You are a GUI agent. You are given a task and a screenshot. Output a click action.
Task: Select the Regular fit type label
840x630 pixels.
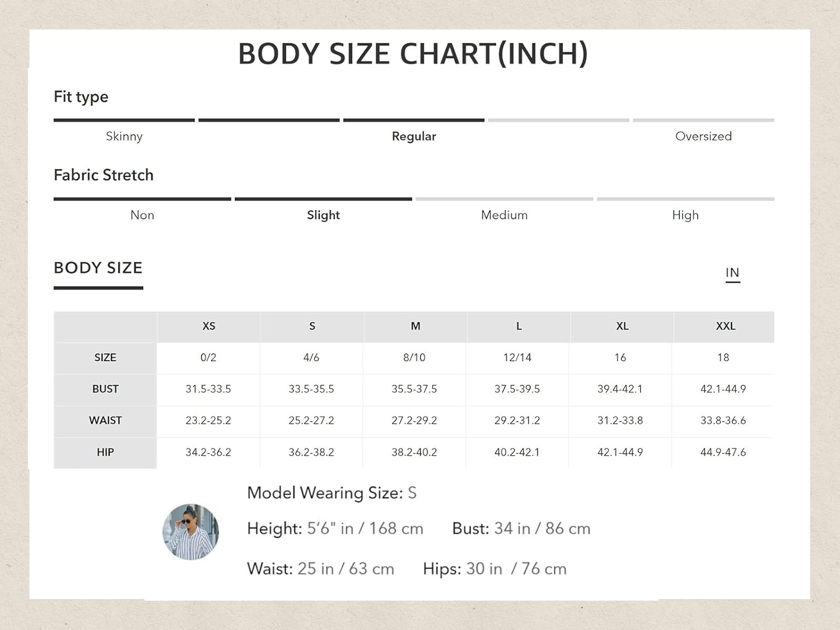(x=414, y=136)
